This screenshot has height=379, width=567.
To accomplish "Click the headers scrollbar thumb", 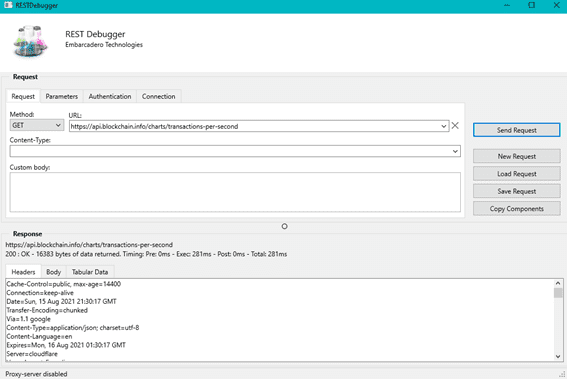I will point(558,293).
